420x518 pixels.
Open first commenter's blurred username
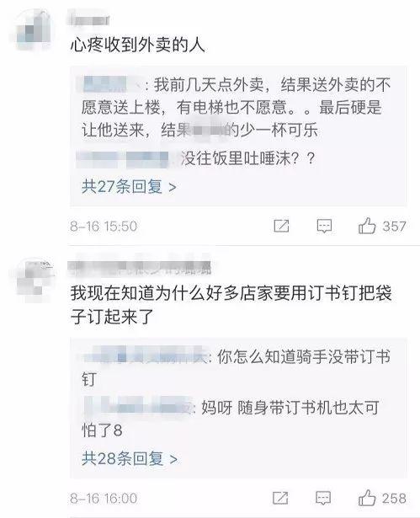click(88, 19)
